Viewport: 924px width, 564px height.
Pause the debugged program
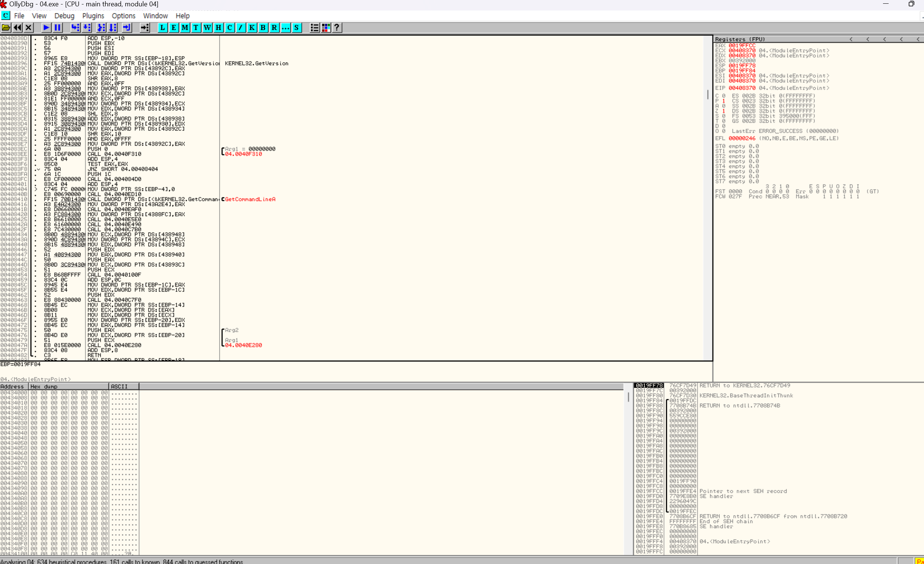[57, 27]
